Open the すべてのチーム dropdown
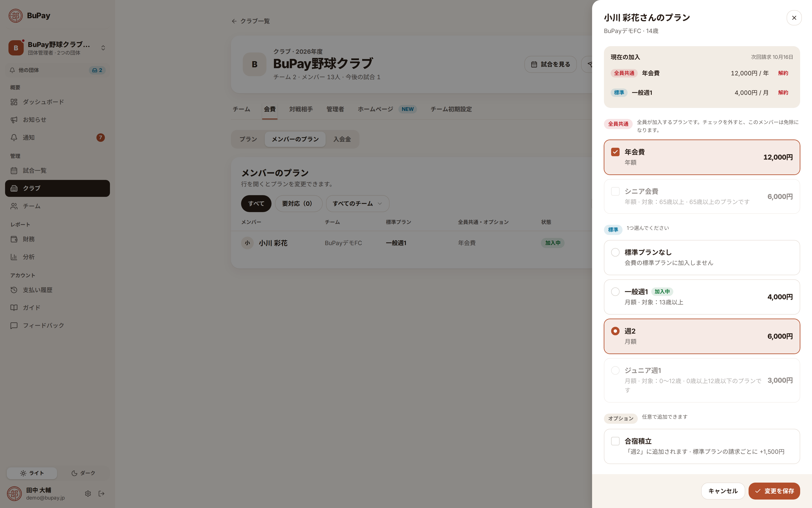The width and height of the screenshot is (812, 508). pyautogui.click(x=357, y=204)
